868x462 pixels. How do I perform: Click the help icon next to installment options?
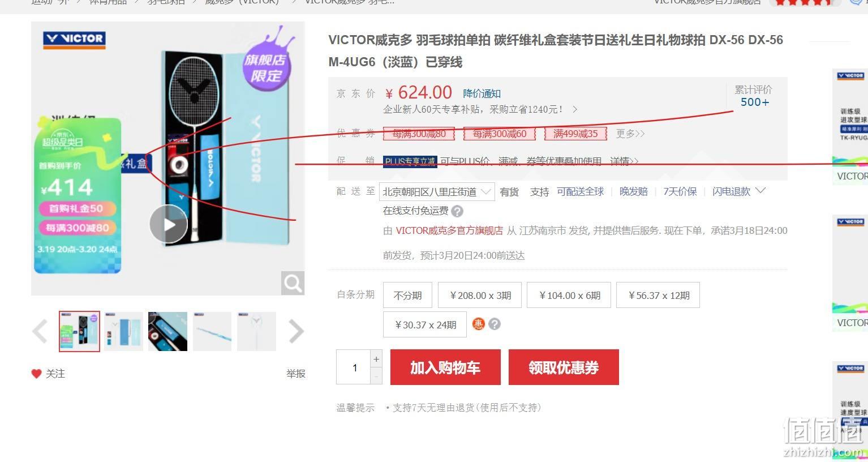[x=495, y=324]
